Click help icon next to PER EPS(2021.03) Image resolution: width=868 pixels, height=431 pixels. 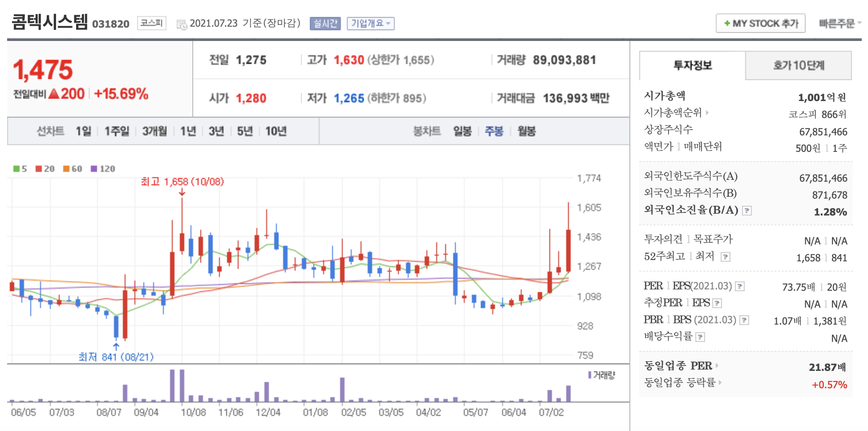click(740, 286)
